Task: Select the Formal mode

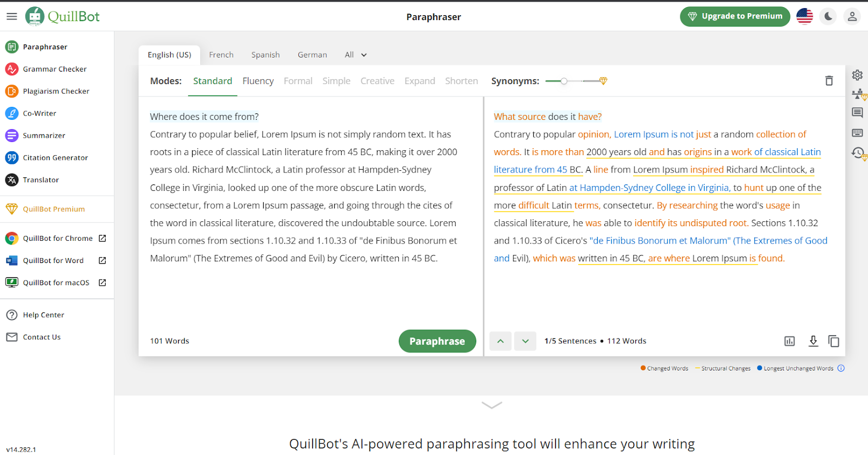Action: [298, 81]
